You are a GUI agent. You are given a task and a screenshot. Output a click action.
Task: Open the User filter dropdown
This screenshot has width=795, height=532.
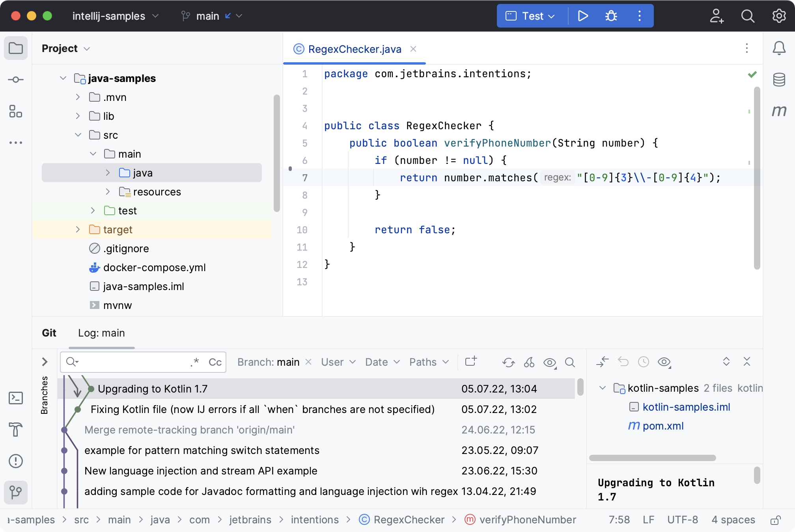pos(338,362)
